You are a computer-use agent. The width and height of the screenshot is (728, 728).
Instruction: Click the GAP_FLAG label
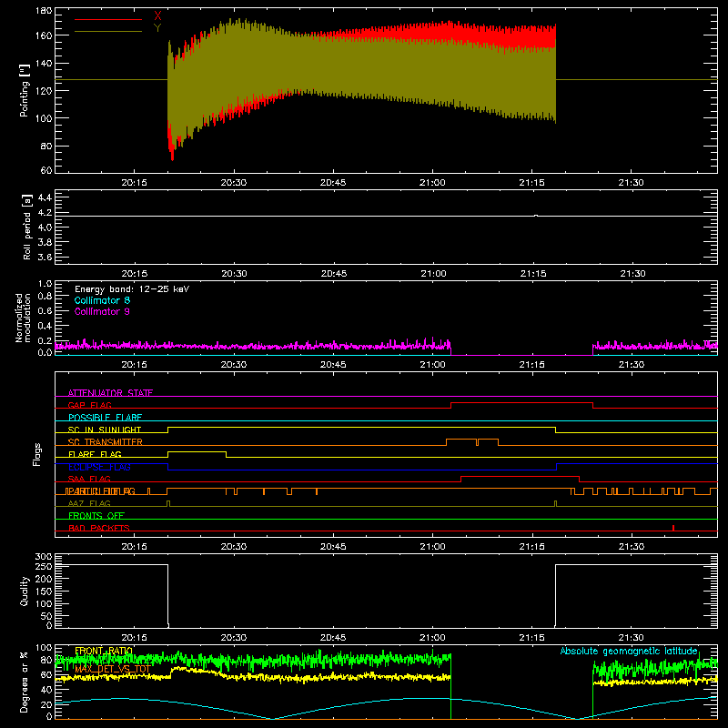(x=89, y=405)
